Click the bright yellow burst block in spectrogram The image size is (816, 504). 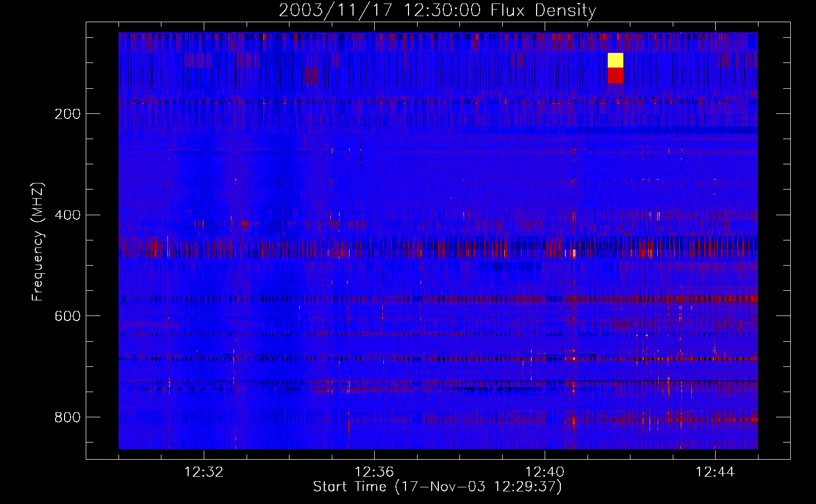click(615, 60)
